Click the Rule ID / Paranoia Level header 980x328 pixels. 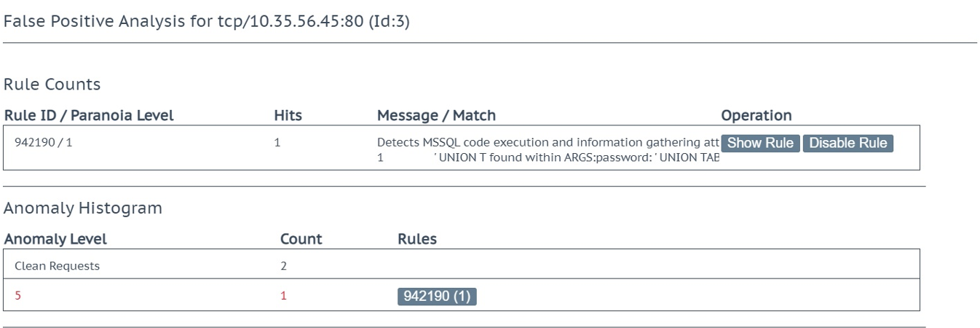(89, 115)
